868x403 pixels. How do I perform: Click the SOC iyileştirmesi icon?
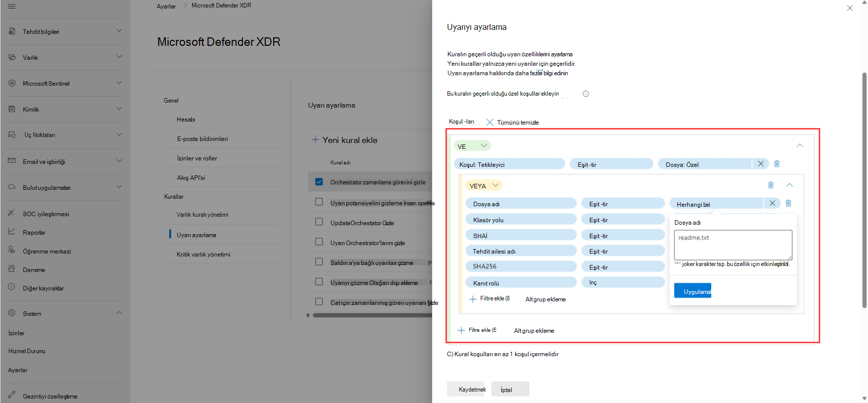coord(11,213)
